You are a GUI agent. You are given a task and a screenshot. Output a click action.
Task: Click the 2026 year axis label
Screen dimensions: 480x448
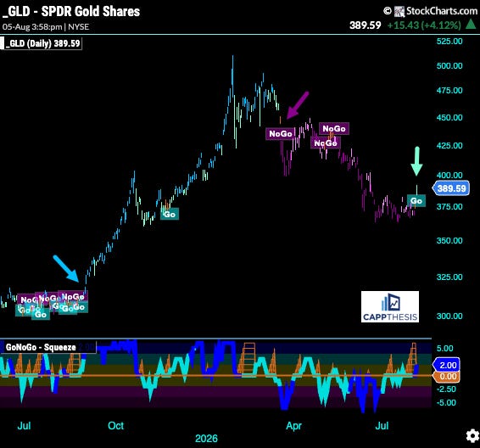click(x=206, y=439)
